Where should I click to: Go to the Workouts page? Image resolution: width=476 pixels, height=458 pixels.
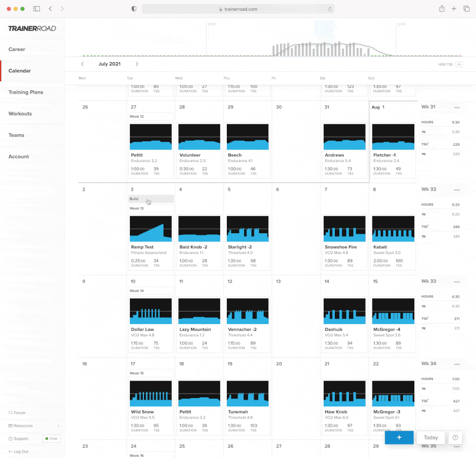(20, 114)
